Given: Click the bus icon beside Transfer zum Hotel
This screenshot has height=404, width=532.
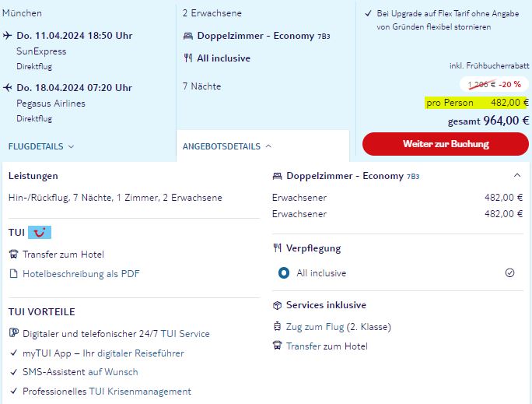Looking at the screenshot, I should click(13, 255).
